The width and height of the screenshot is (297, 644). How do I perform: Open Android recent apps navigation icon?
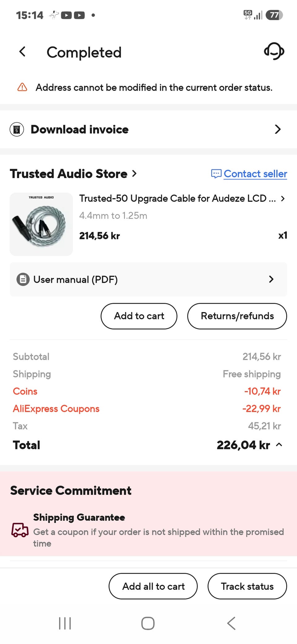pos(65,623)
